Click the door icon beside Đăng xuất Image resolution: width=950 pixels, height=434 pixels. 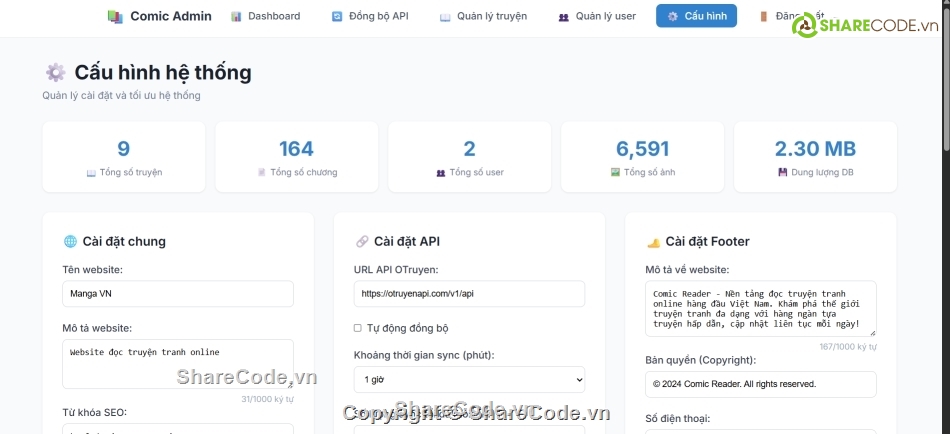pos(764,16)
